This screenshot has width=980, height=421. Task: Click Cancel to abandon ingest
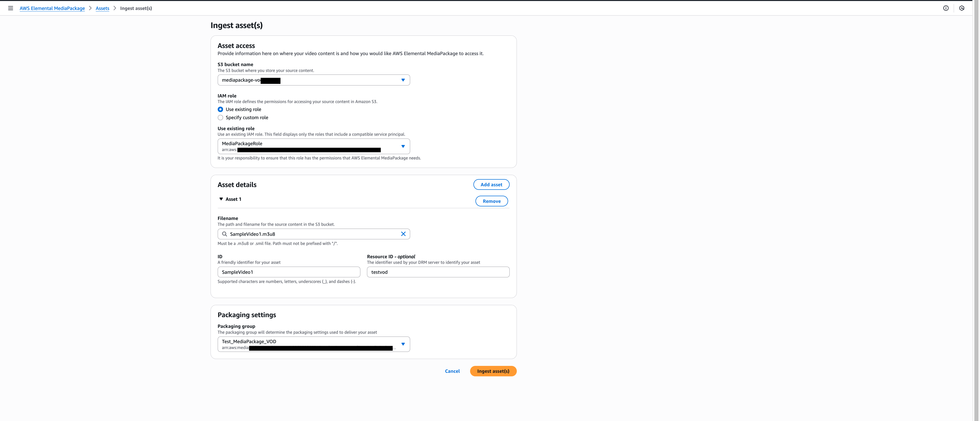tap(452, 371)
